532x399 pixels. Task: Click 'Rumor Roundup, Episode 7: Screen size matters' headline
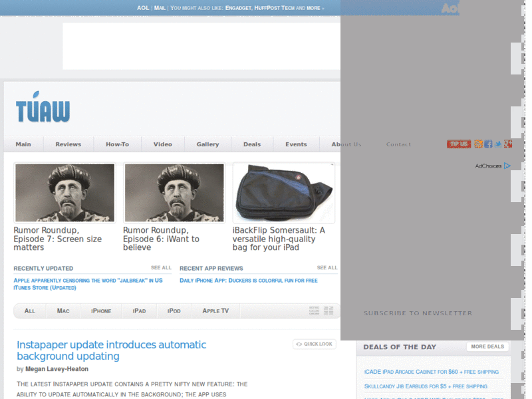point(58,239)
